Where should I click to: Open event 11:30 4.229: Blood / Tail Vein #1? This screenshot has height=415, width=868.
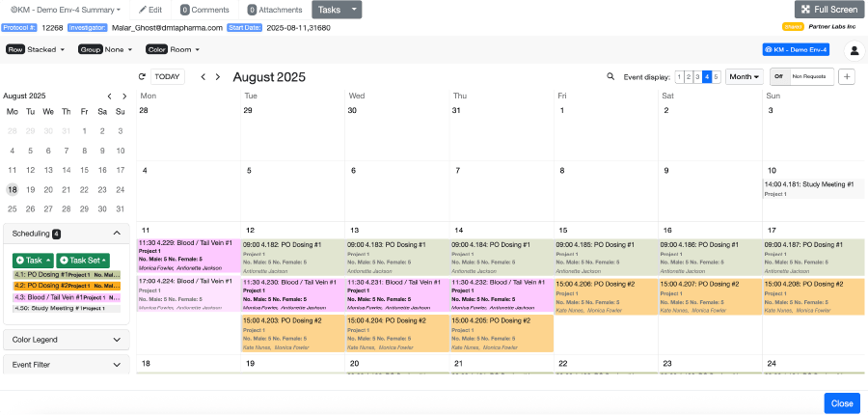click(189, 256)
